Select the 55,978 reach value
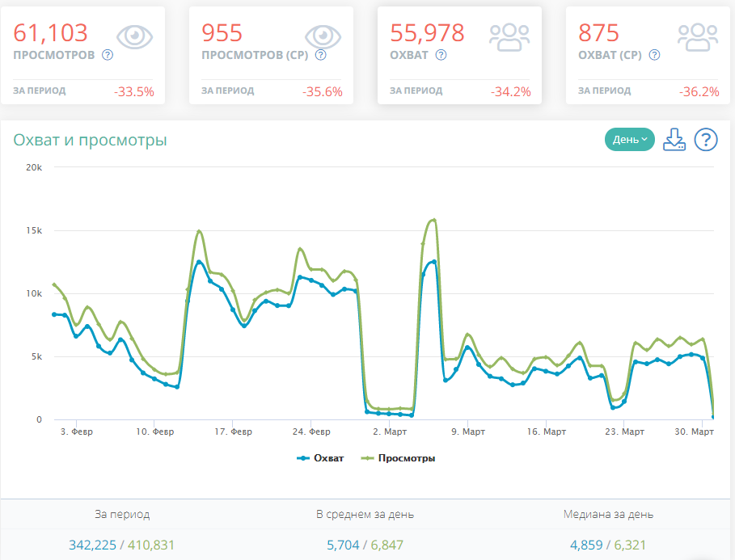This screenshot has width=735, height=560. tap(427, 33)
